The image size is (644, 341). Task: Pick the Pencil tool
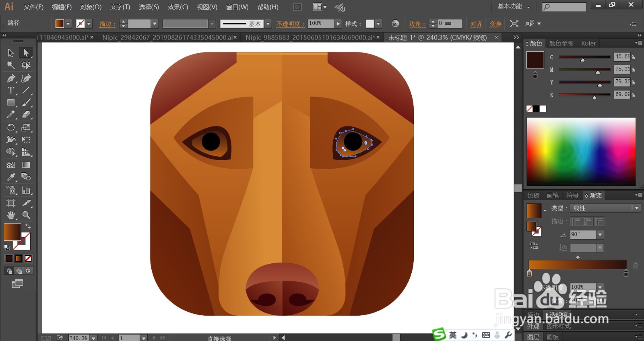(11, 115)
